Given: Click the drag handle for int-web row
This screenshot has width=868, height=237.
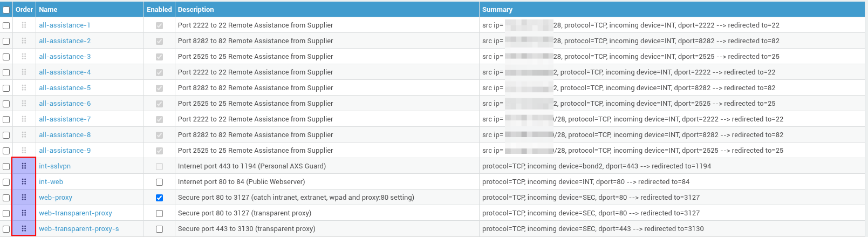Looking at the screenshot, I should click(24, 182).
